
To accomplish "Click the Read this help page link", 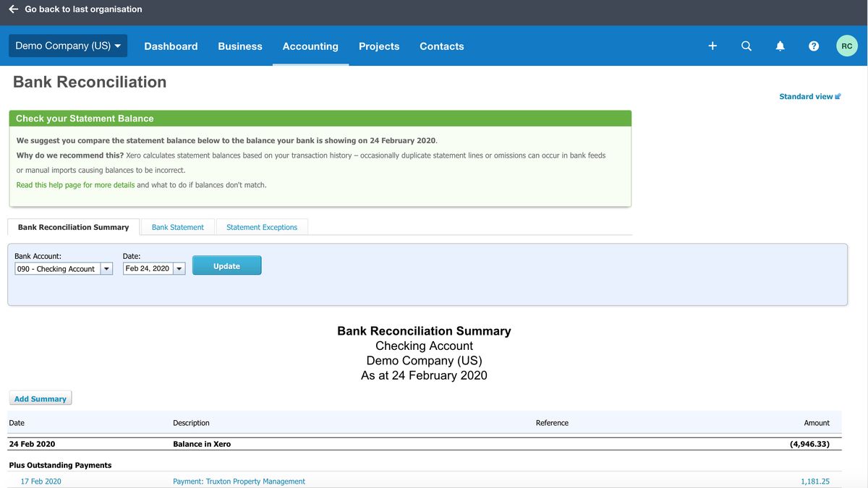I will [x=75, y=184].
